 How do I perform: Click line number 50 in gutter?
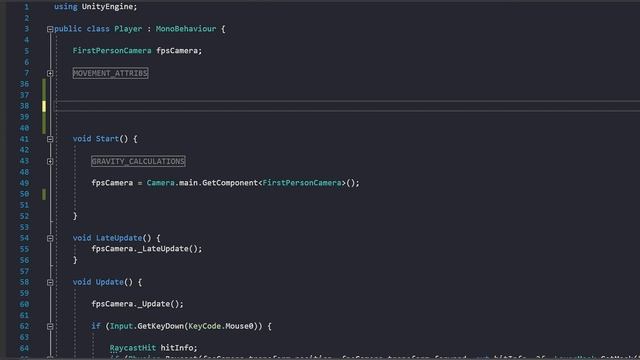(24, 194)
